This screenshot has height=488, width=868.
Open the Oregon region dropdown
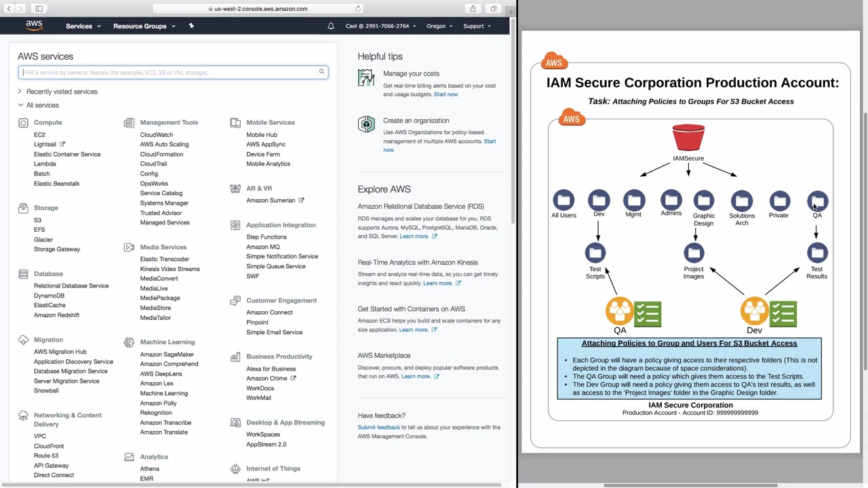pos(439,26)
